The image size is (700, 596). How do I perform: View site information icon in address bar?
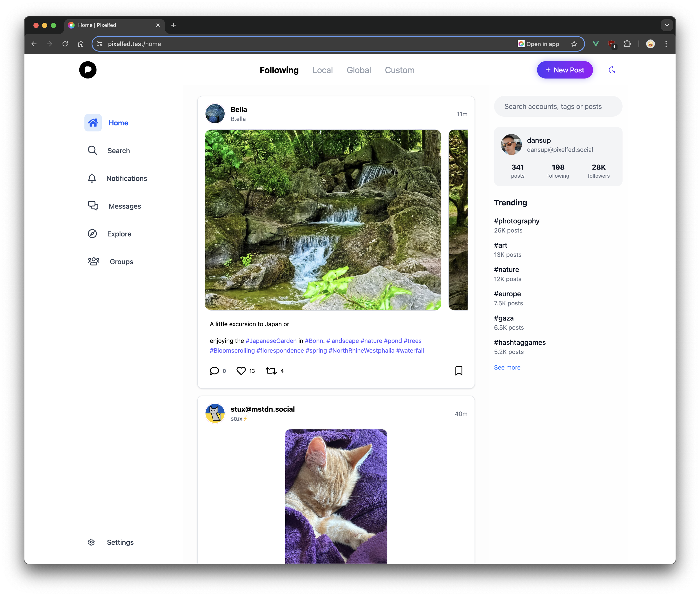pos(100,44)
